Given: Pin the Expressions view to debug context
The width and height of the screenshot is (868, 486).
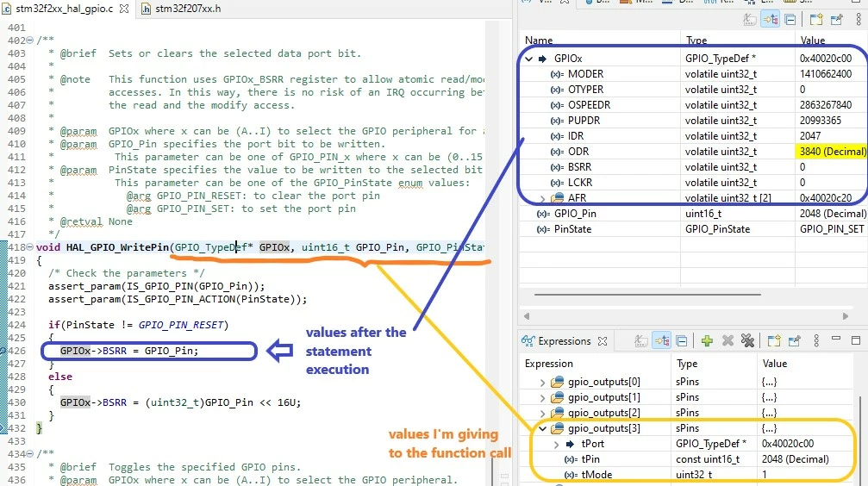Looking at the screenshot, I should [795, 341].
